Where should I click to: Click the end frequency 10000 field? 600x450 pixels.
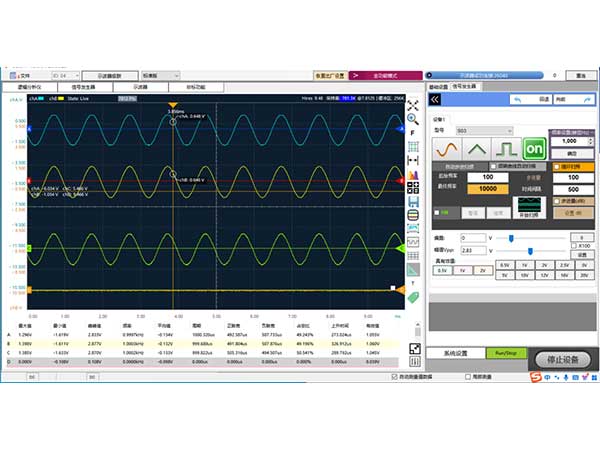click(488, 189)
